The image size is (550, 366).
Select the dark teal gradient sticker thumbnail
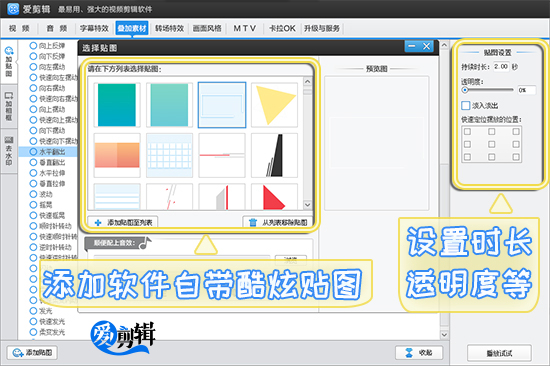(117, 105)
